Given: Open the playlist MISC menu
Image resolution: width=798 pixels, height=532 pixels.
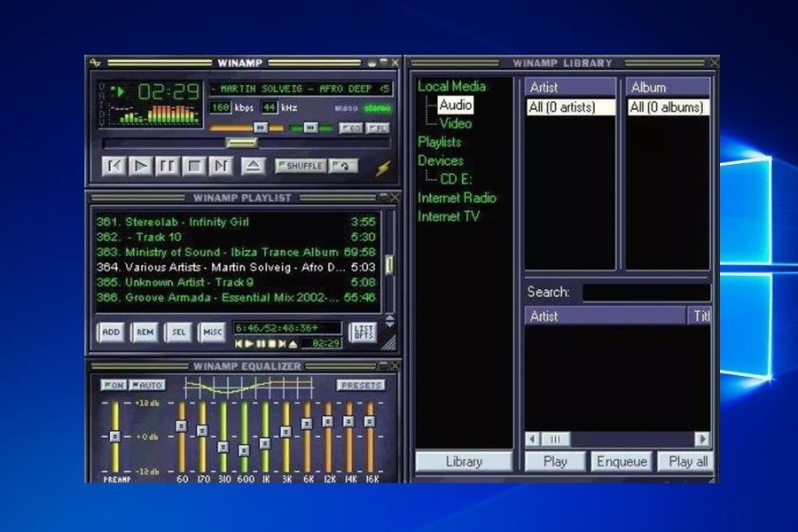Looking at the screenshot, I should click(x=212, y=332).
